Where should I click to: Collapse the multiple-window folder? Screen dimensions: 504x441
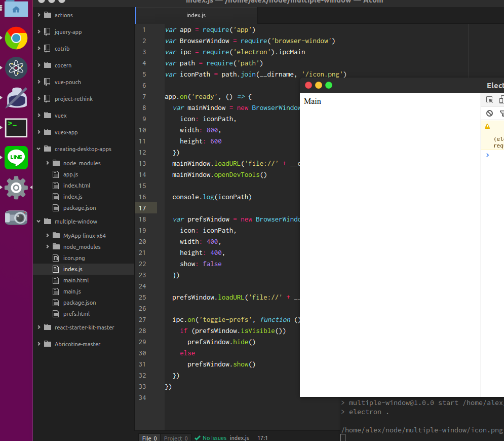tap(39, 222)
